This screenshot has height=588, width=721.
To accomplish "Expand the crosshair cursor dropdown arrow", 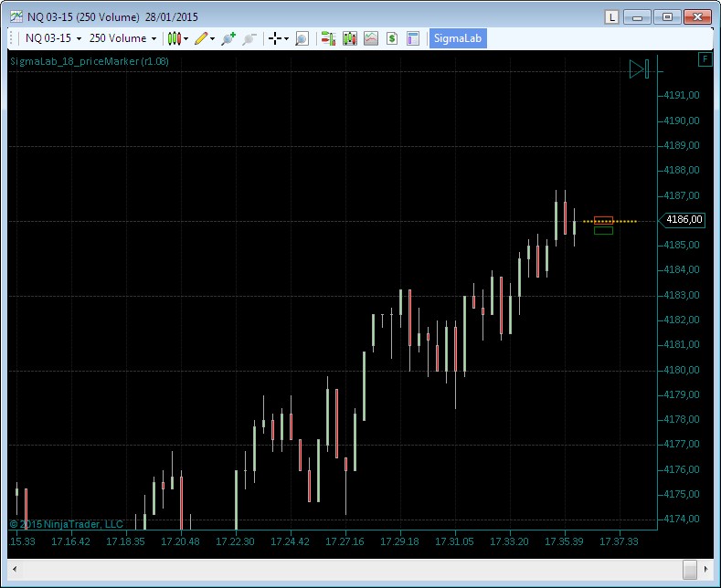I will 286,38.
